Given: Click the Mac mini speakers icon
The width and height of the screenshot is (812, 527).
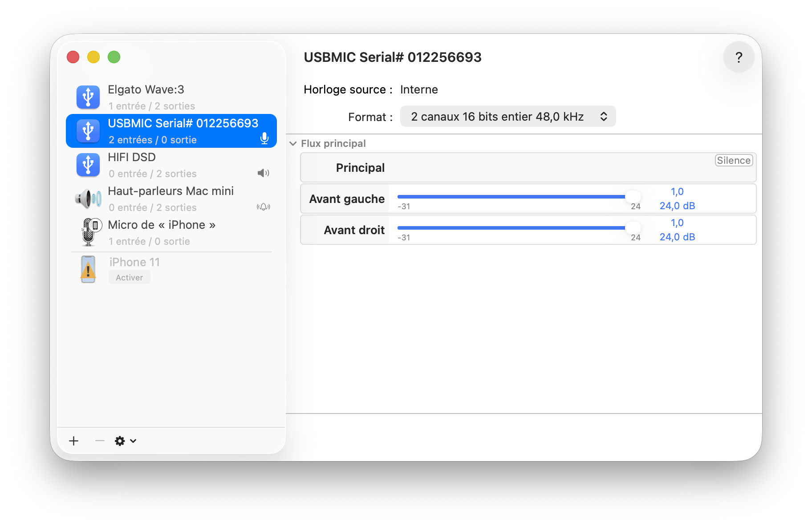Looking at the screenshot, I should click(88, 199).
